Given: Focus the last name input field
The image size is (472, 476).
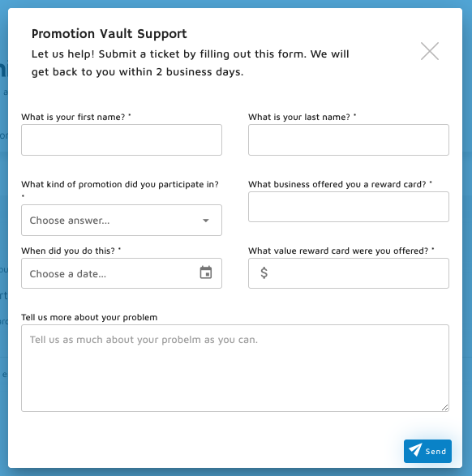Looking at the screenshot, I should [349, 140].
